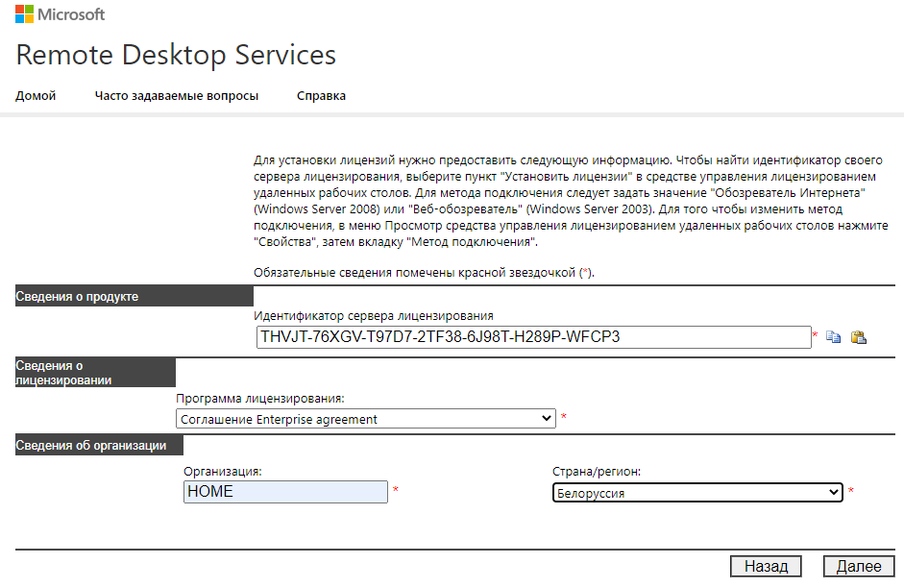The width and height of the screenshot is (904, 588).
Task: Open the Страна/регион dropdown arrow
Action: [x=833, y=492]
